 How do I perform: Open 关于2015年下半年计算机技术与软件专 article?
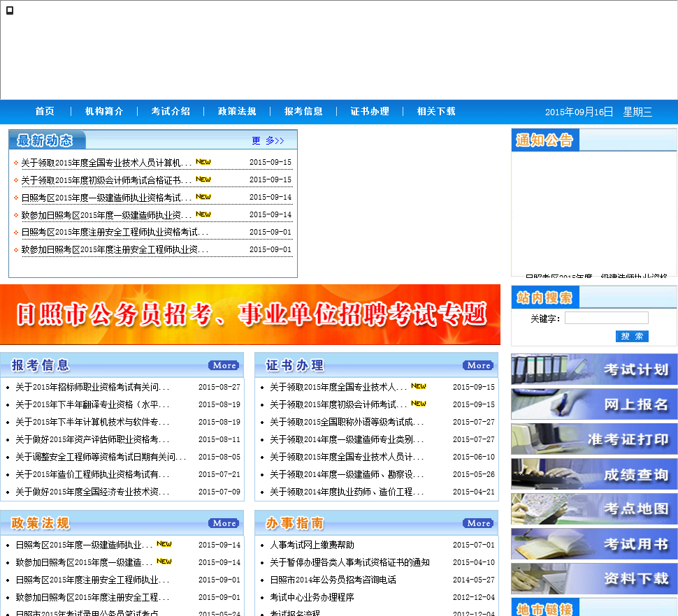tap(92, 422)
